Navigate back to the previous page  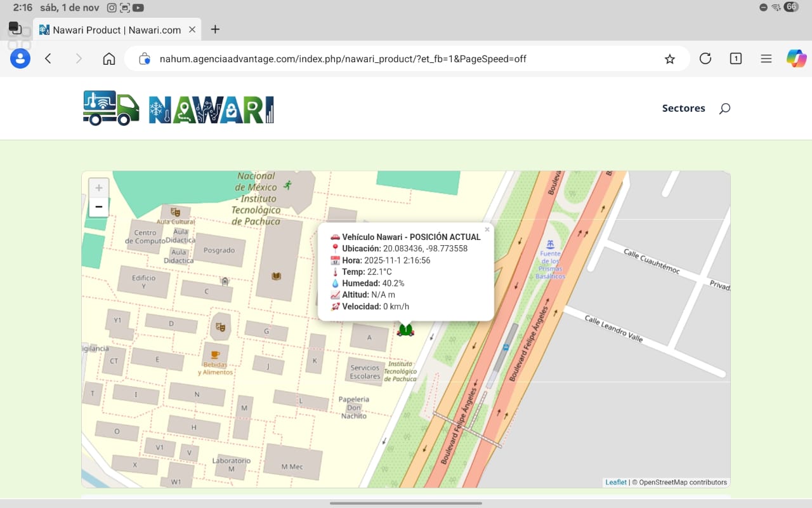pyautogui.click(x=48, y=59)
